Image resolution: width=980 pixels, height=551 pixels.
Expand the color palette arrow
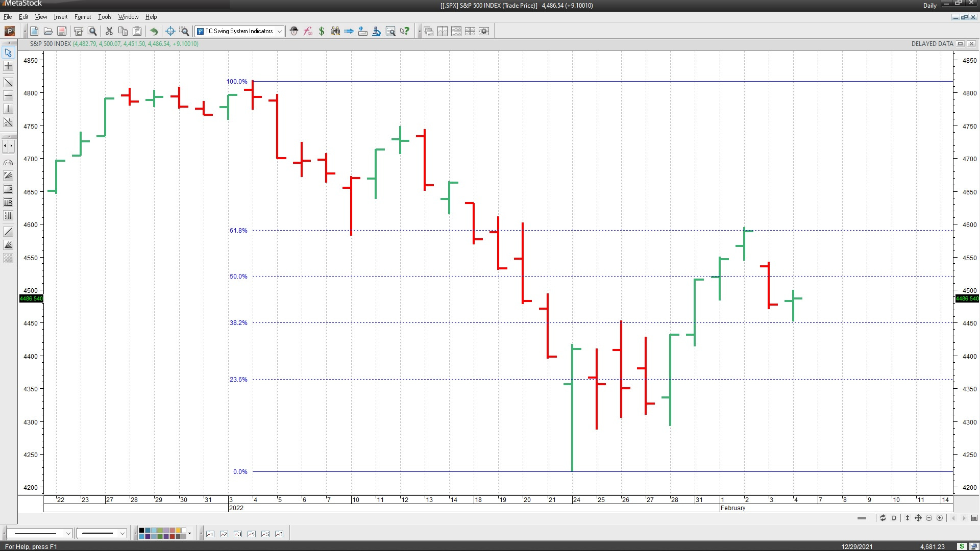189,534
